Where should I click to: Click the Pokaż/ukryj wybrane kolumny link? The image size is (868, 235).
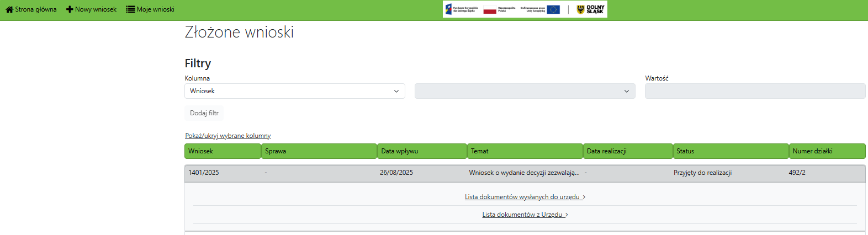point(227,136)
